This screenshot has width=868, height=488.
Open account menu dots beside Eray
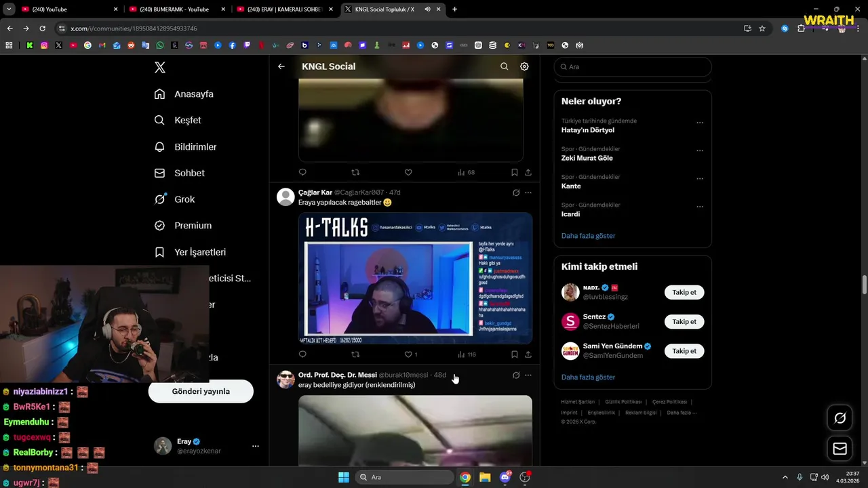[x=256, y=446]
